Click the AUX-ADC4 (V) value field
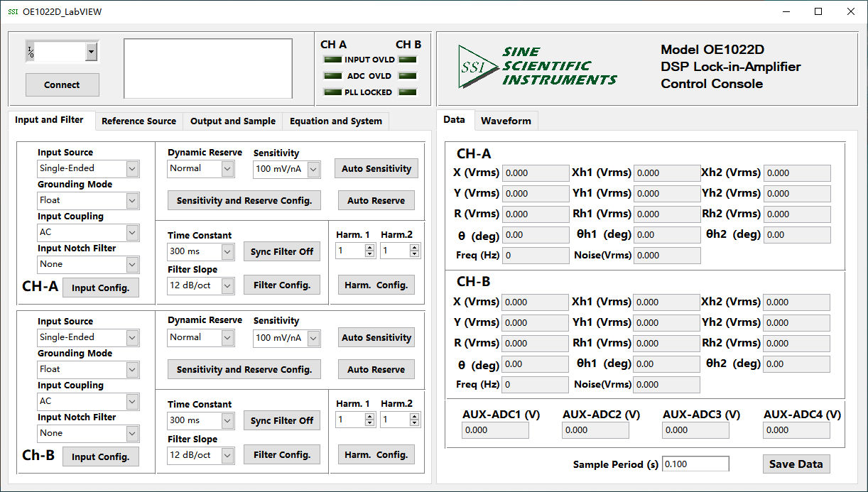The height and width of the screenshot is (492, 868). 797,430
